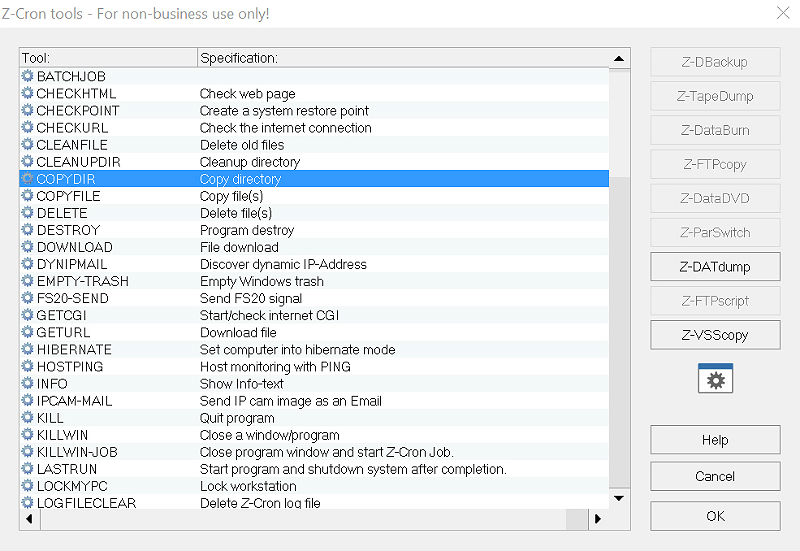Click the gear icon on highlighted COPYDIR row
This screenshot has width=800, height=551.
tap(28, 179)
